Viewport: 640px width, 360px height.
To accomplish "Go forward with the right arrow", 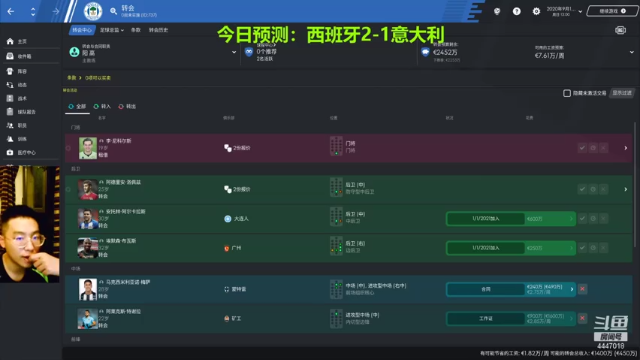I will point(56,11).
